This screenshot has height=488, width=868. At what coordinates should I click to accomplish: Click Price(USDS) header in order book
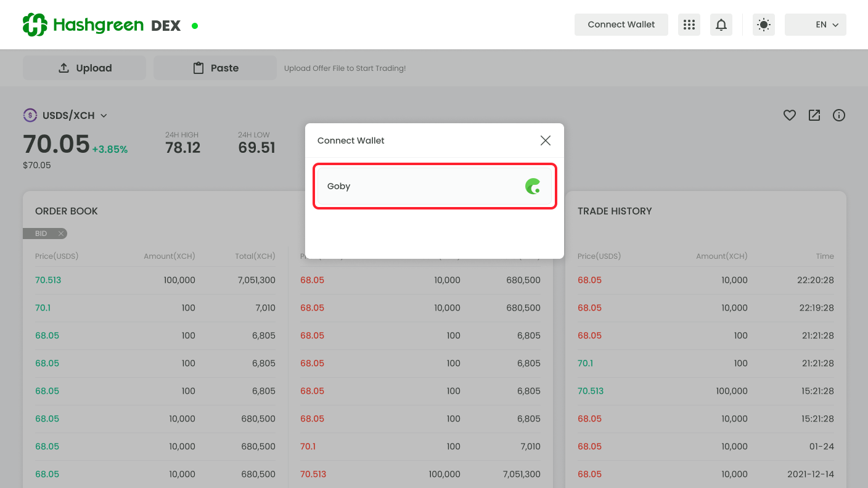pos(57,256)
